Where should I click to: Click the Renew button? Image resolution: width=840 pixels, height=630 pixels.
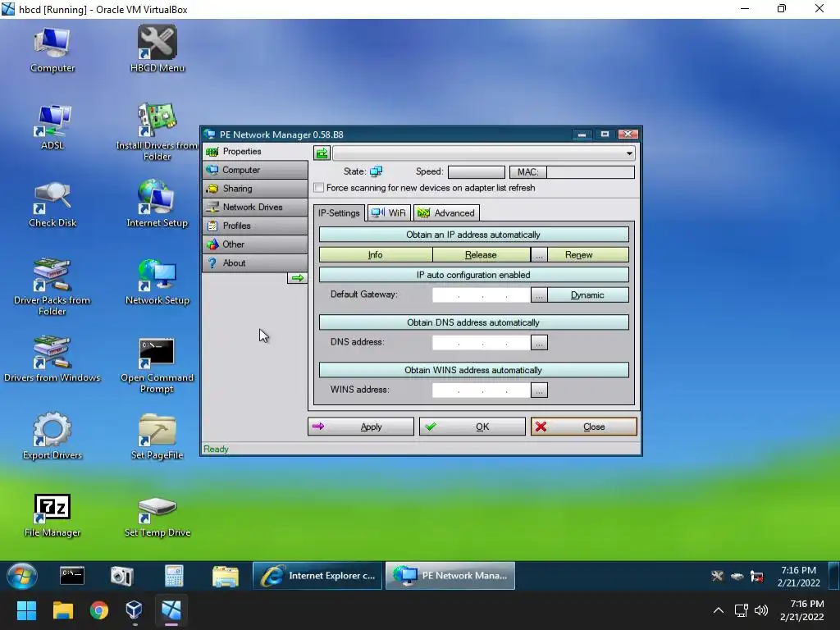click(x=588, y=255)
